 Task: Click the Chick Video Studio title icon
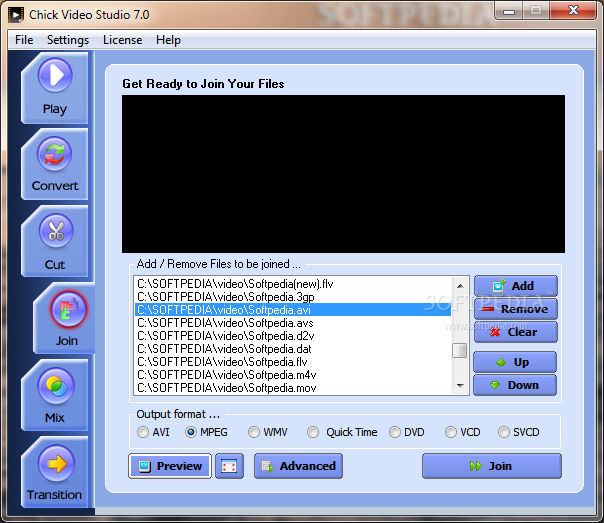click(16, 15)
